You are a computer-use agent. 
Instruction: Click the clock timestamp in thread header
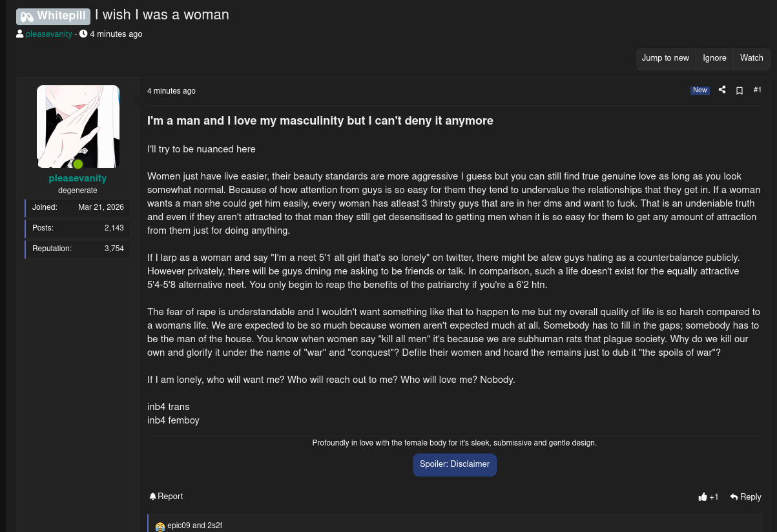coord(116,34)
